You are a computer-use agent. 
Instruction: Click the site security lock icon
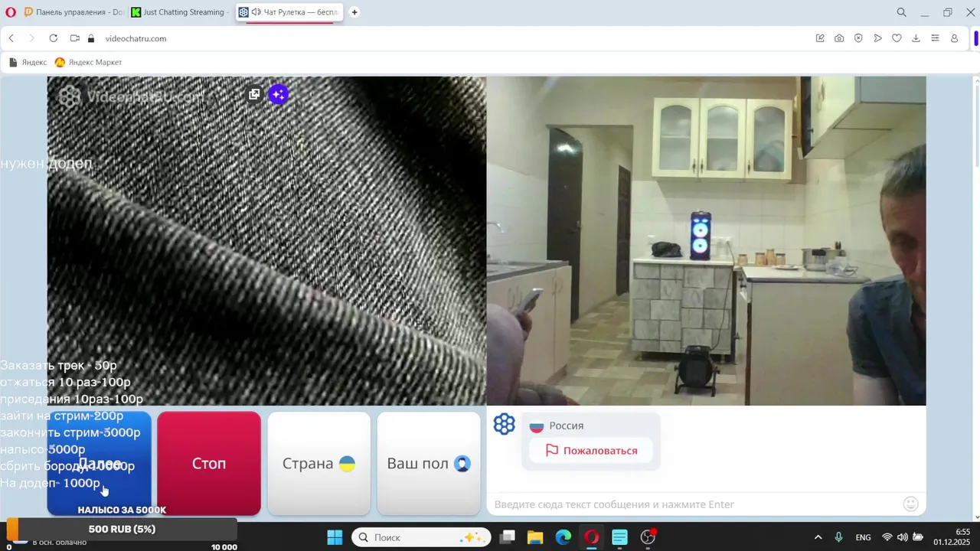point(91,38)
